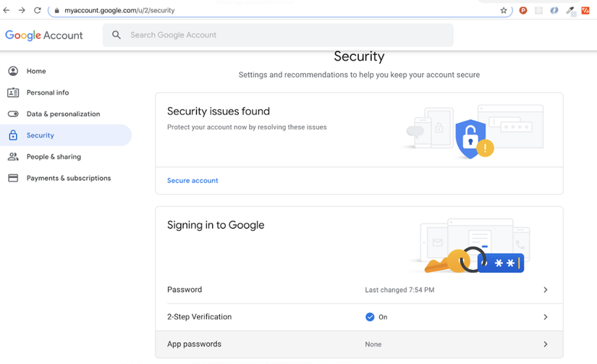Click the Secure account link
The image size is (597, 364).
[x=192, y=180]
